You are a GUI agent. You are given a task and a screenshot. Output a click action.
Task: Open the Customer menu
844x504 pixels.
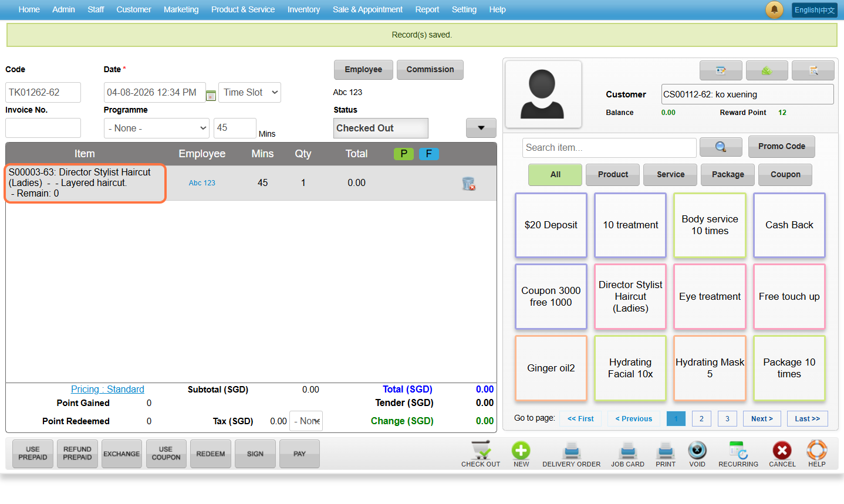134,9
